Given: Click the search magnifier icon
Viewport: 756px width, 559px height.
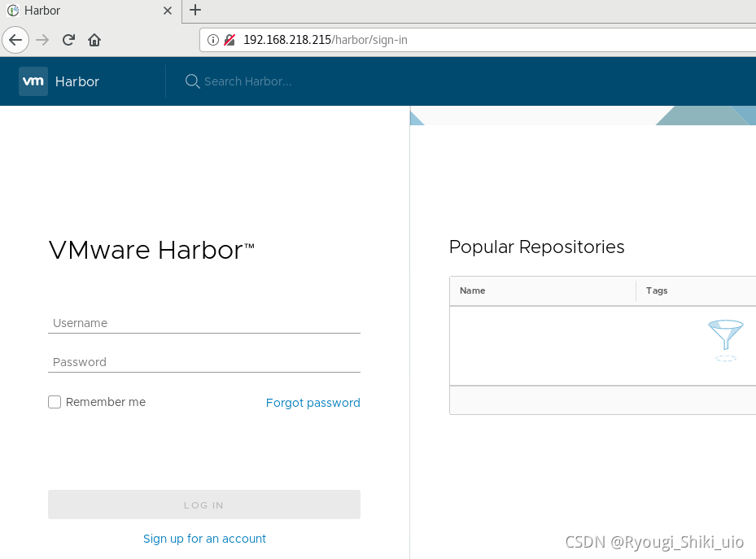Looking at the screenshot, I should tap(192, 81).
